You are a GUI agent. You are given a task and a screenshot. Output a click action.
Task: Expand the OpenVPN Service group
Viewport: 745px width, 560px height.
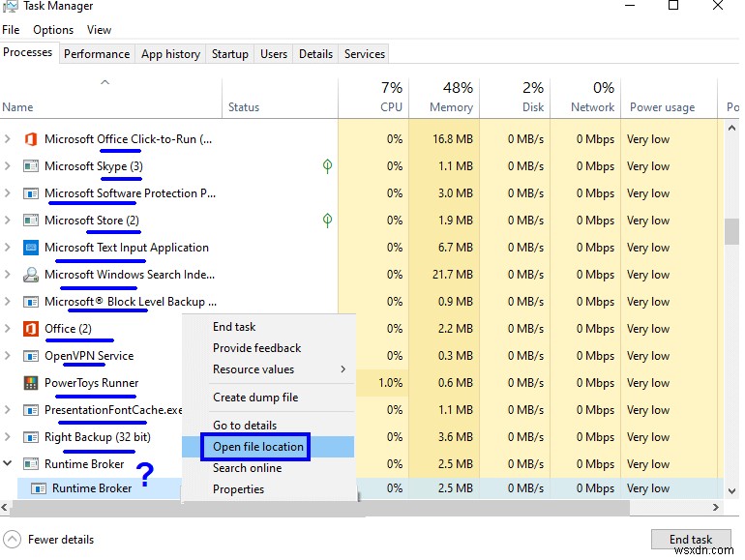(7, 356)
